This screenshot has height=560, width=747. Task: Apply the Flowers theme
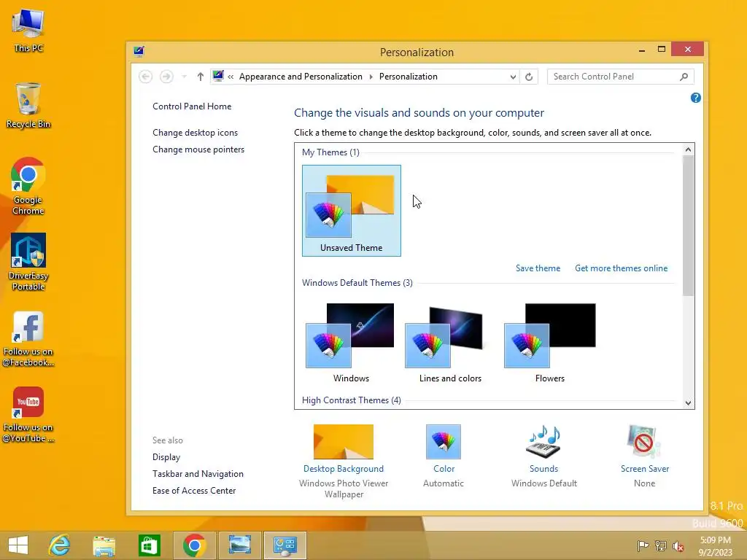coord(550,343)
